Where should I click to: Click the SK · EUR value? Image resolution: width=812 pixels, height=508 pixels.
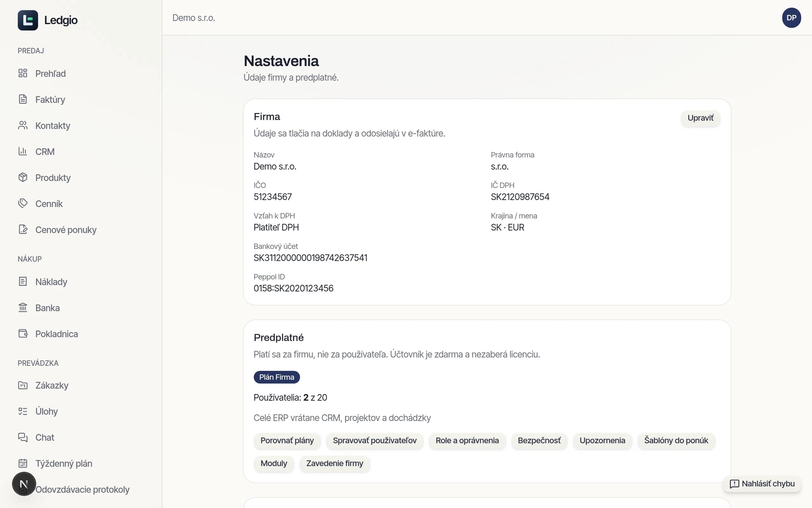coord(507,227)
